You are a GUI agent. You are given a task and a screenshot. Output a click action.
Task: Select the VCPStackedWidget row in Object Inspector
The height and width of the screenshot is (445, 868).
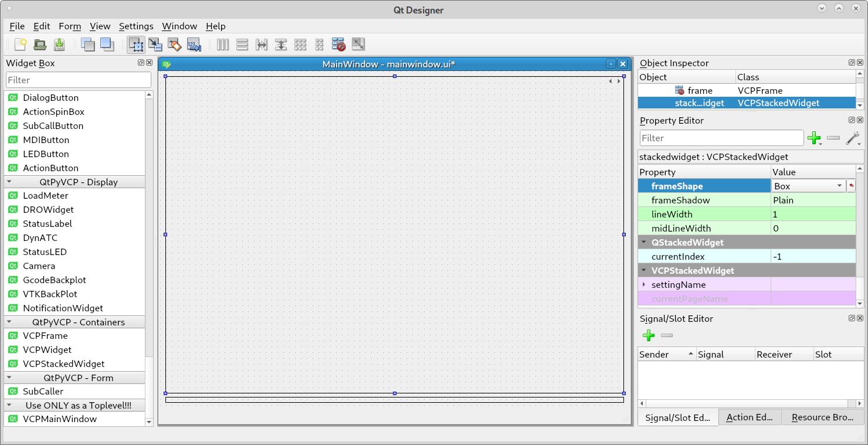pyautogui.click(x=747, y=103)
